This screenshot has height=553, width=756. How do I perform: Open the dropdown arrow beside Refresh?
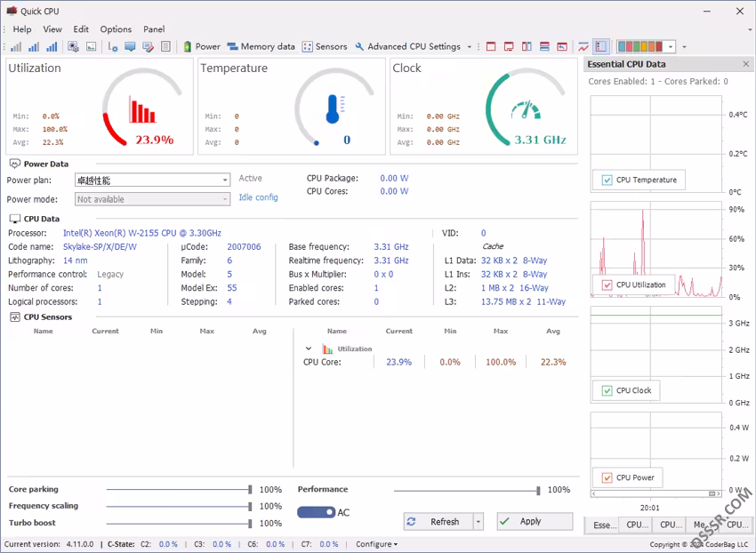pos(478,522)
